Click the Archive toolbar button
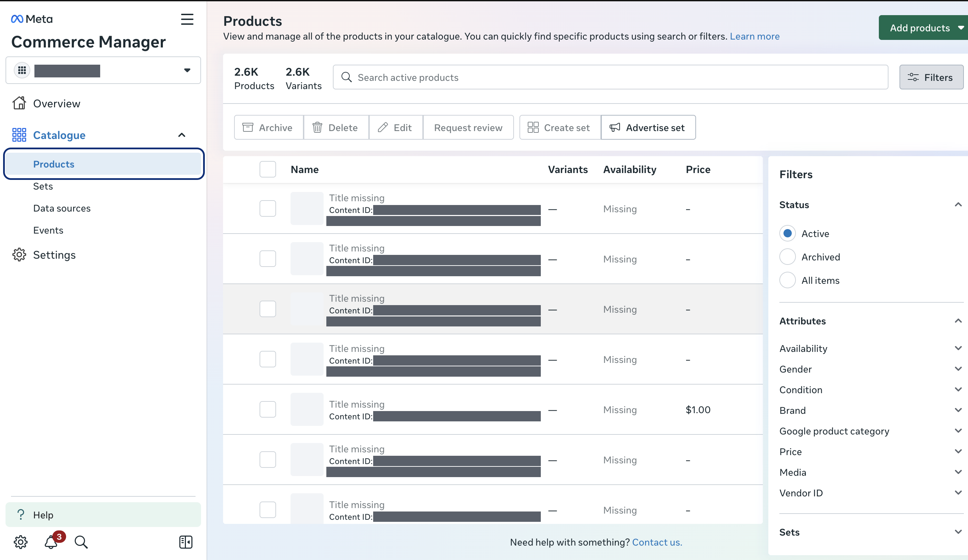The image size is (968, 560). pyautogui.click(x=269, y=127)
